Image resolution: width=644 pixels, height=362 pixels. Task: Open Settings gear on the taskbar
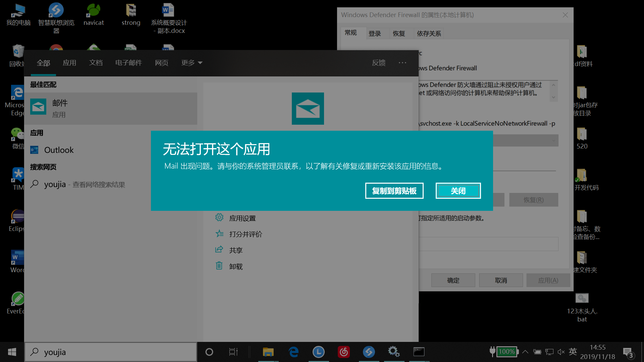pos(393,352)
